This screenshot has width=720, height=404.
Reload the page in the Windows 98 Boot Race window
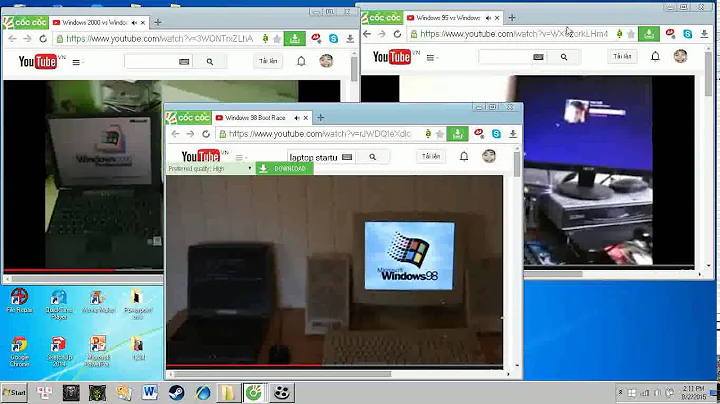pos(206,134)
